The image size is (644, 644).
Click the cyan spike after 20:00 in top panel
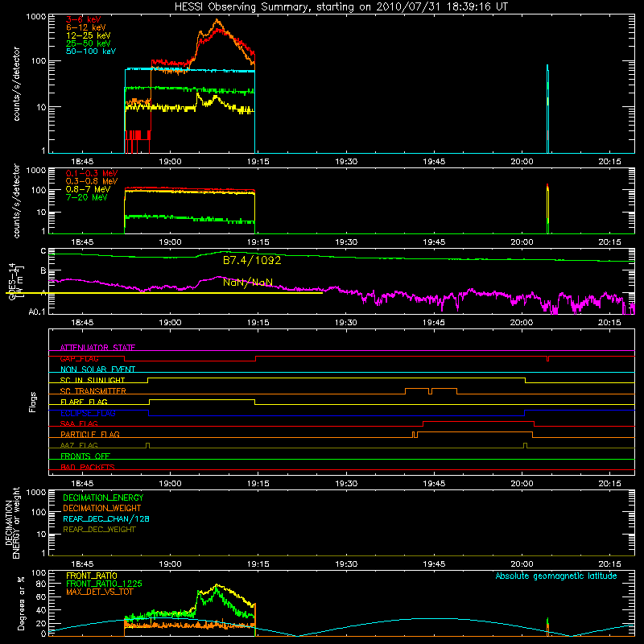coord(547,109)
